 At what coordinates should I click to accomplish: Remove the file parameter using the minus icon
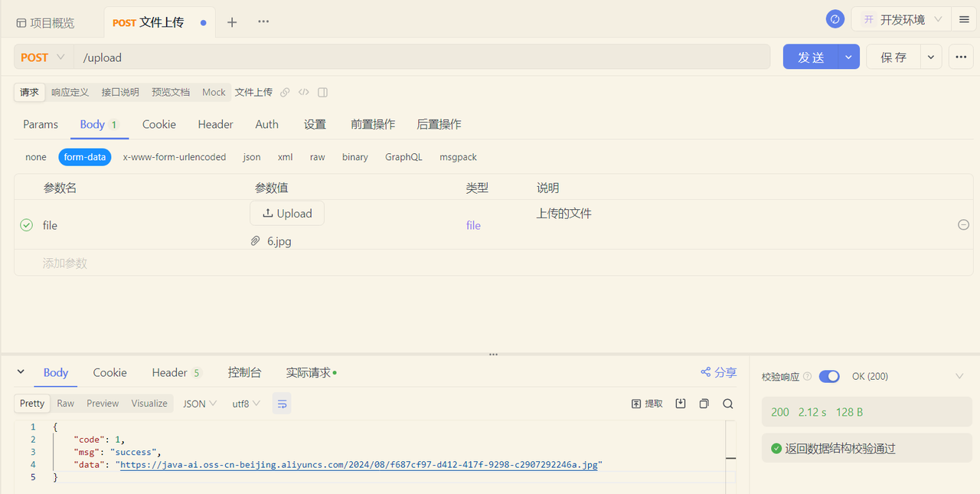[963, 224]
